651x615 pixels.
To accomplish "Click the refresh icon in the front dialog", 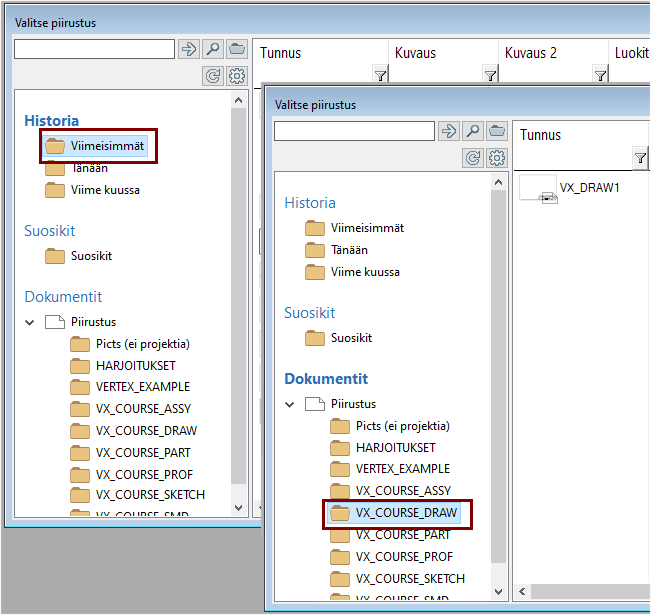I will point(473,158).
